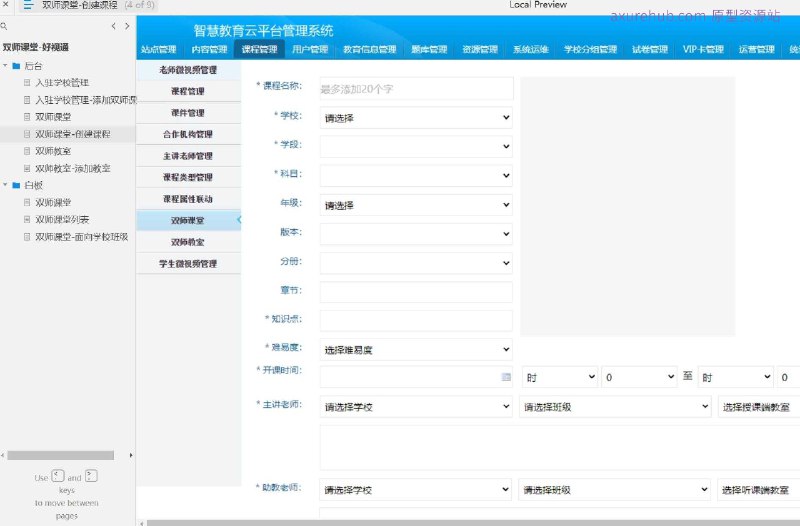This screenshot has height=526, width=800.
Task: Close the sidebar with the X icon
Action: pos(5,4)
